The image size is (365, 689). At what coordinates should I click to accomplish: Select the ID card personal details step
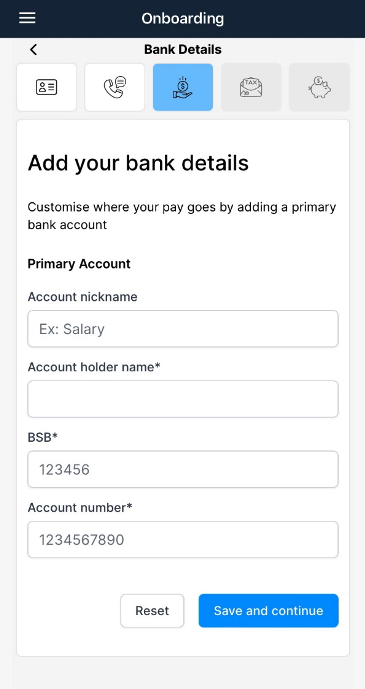coord(47,87)
